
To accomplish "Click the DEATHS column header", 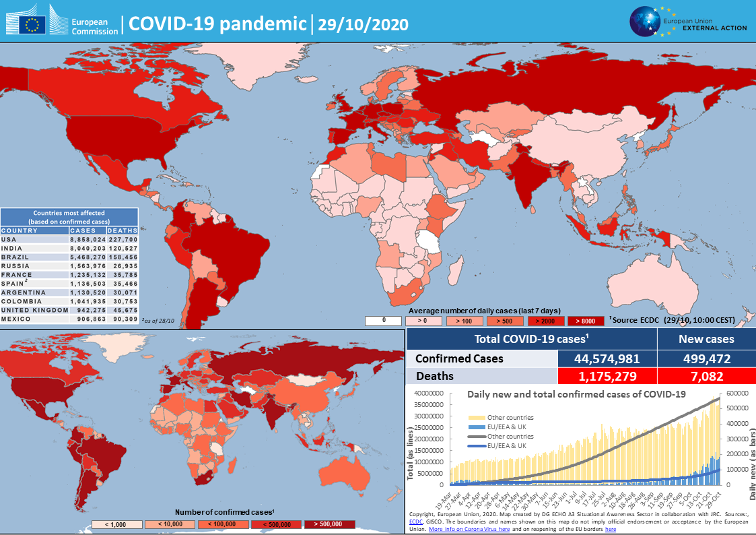I will click(x=122, y=230).
